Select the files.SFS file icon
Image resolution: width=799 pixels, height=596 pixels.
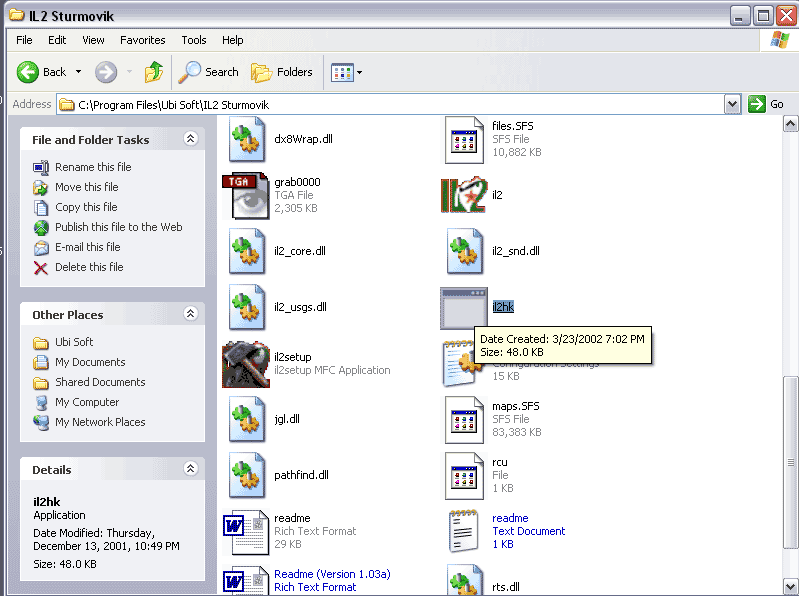(x=464, y=140)
